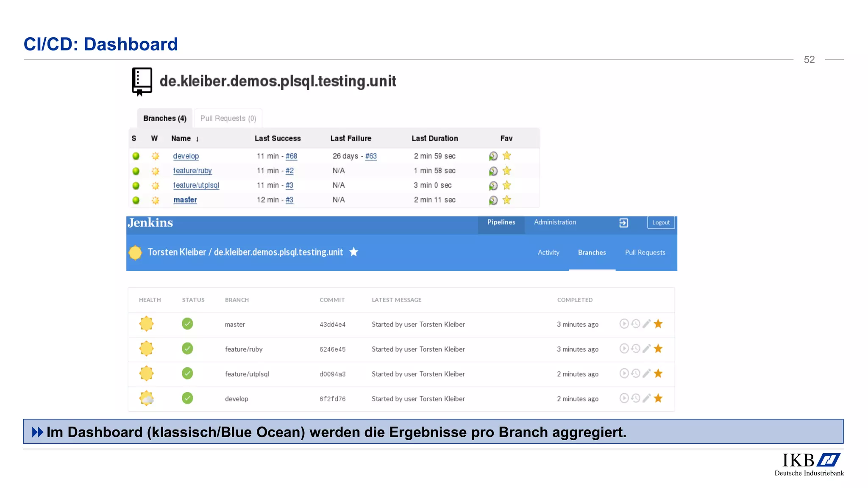Click sun health icon in blue header

(135, 252)
